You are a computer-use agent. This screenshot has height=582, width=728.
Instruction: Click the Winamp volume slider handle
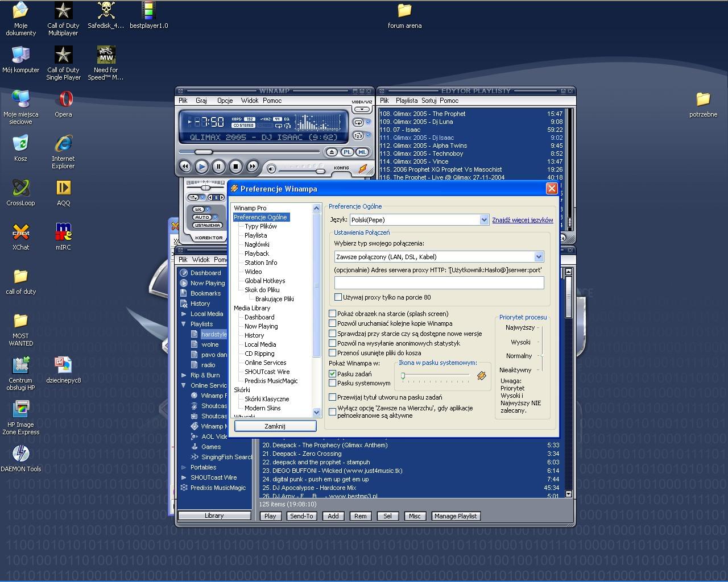point(320,171)
